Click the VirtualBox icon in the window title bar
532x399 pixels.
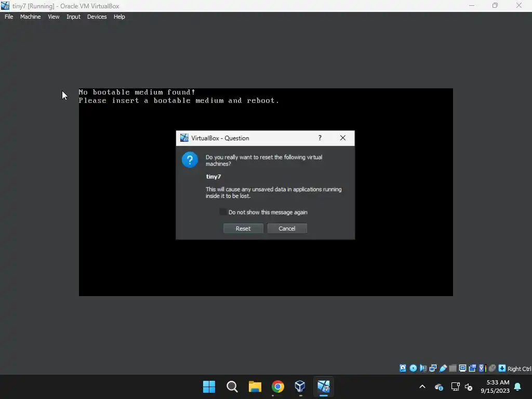[5, 6]
